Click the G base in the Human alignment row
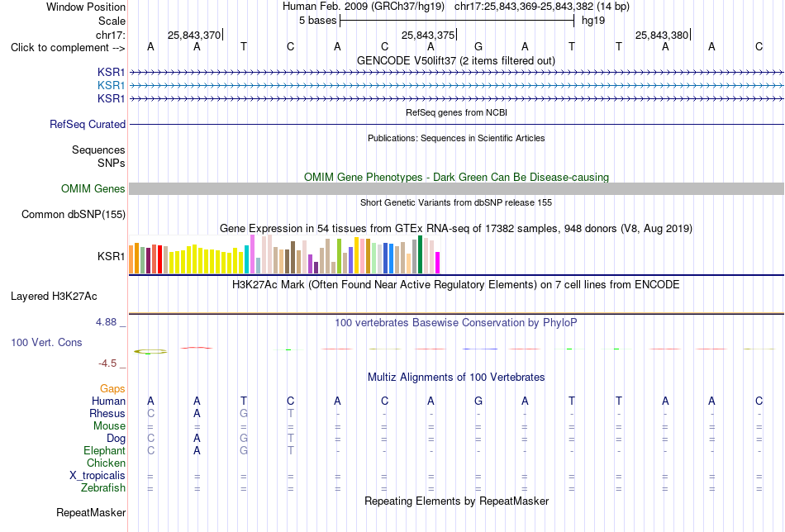Viewport: 785px width, 532px height. [478, 401]
